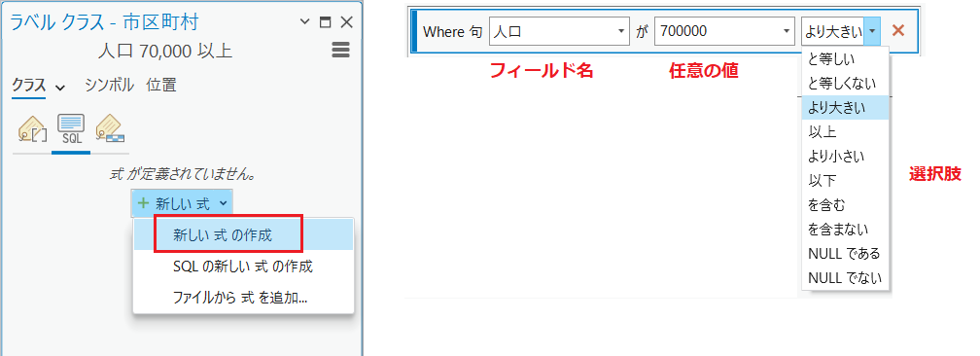Viewport: 980px width, 356px height.
Task: Switch to the 位置 tab
Action: [161, 85]
